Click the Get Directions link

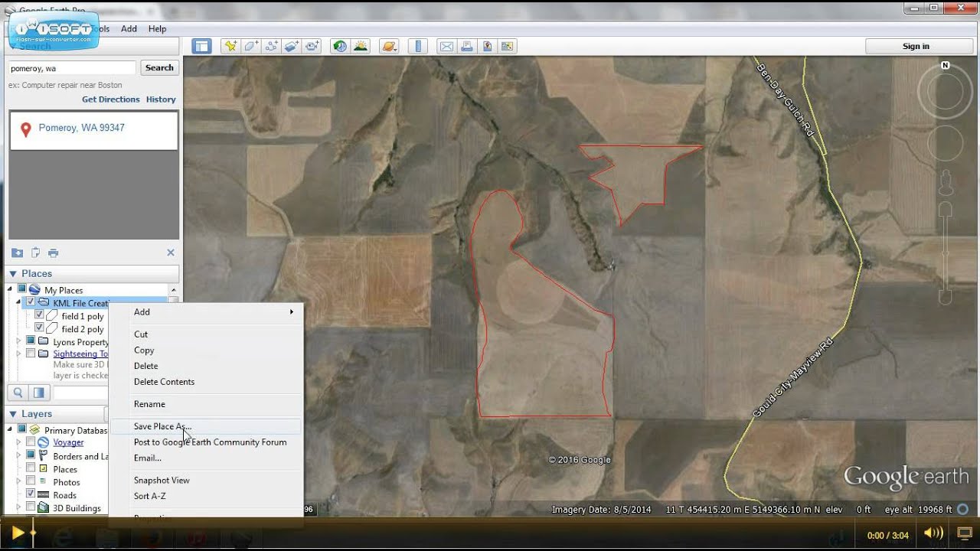point(111,99)
